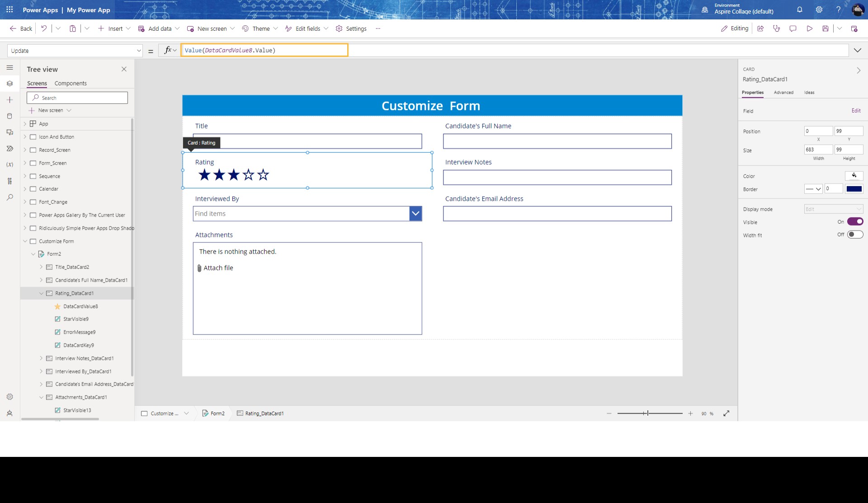Preview the app with the play icon

(809, 28)
